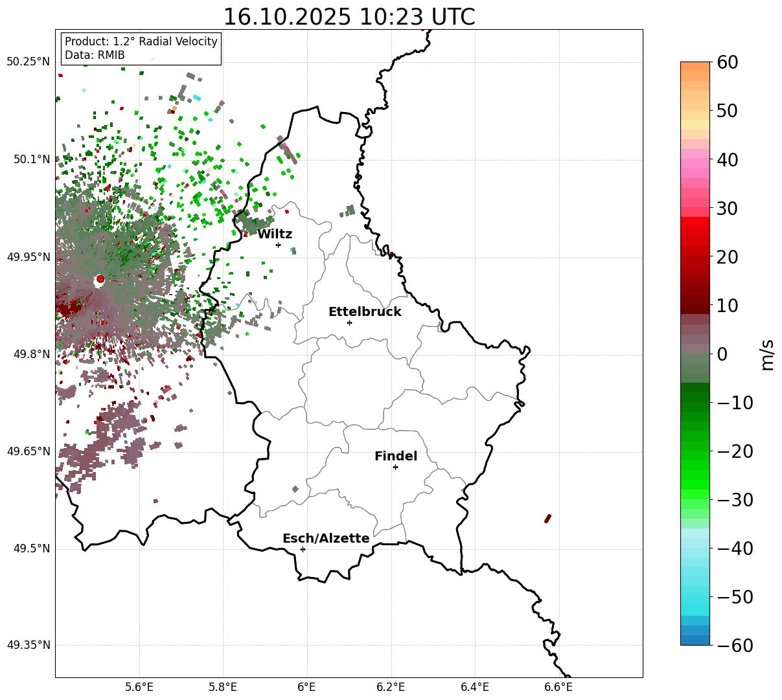
Task: Click the 6.4°E longitude tick label
Action: (x=475, y=687)
